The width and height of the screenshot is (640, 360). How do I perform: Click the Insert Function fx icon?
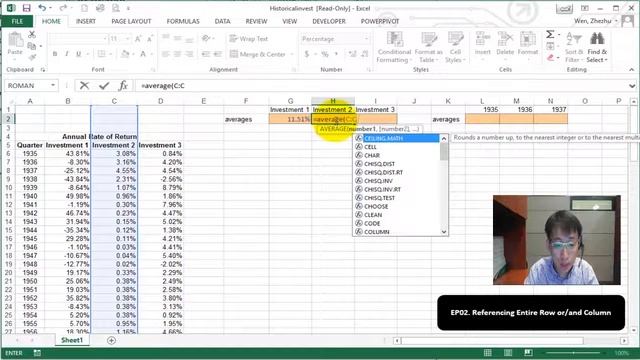[x=123, y=85]
